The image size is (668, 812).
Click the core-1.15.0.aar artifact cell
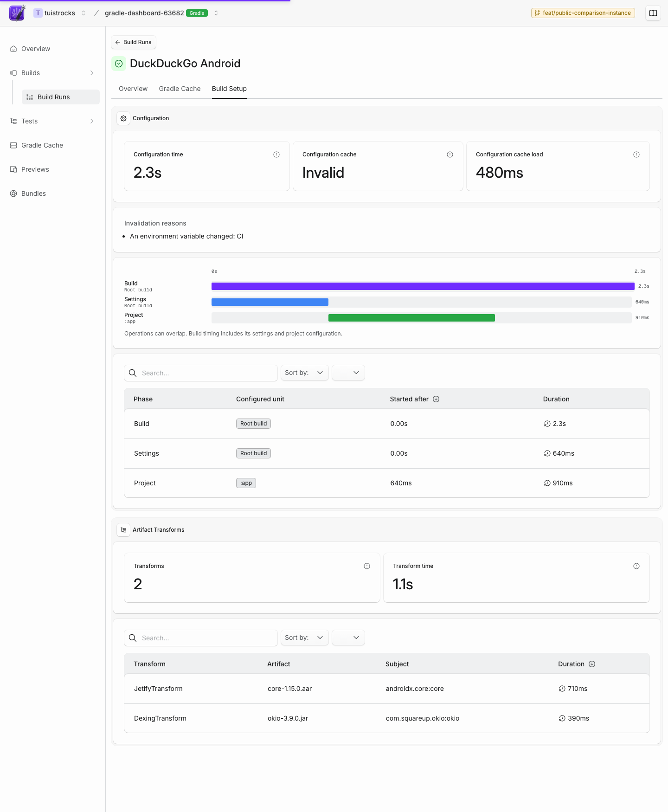point(289,689)
